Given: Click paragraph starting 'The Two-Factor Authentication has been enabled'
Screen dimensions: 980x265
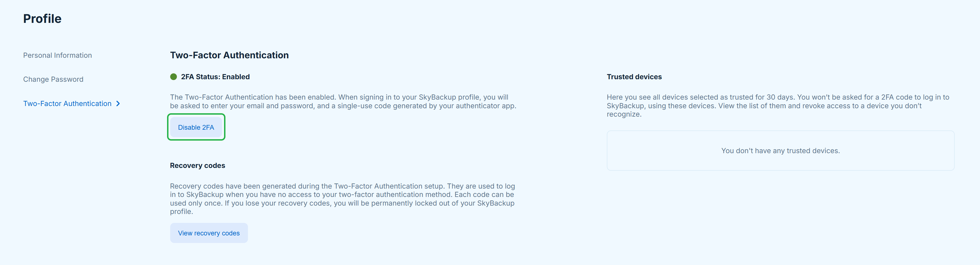Looking at the screenshot, I should click(x=343, y=101).
